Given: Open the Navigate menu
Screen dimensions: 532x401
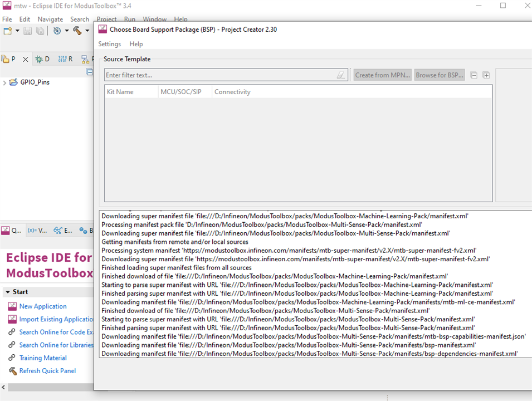Looking at the screenshot, I should [x=50, y=19].
